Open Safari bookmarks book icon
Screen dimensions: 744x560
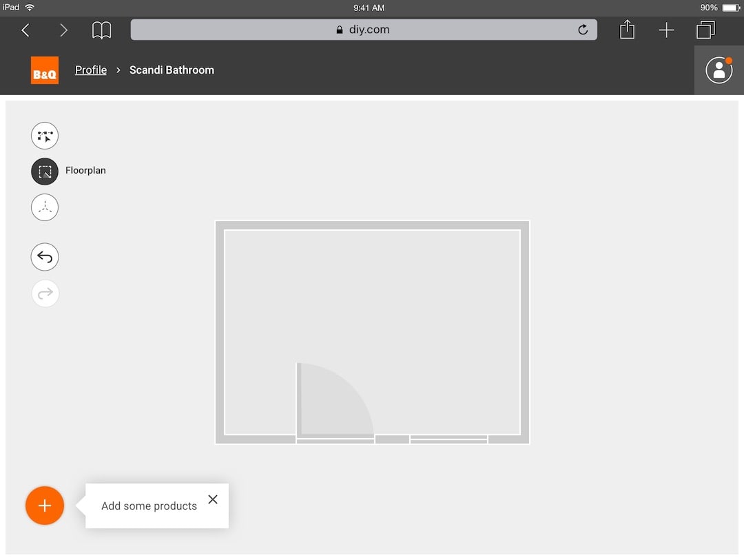(x=101, y=30)
